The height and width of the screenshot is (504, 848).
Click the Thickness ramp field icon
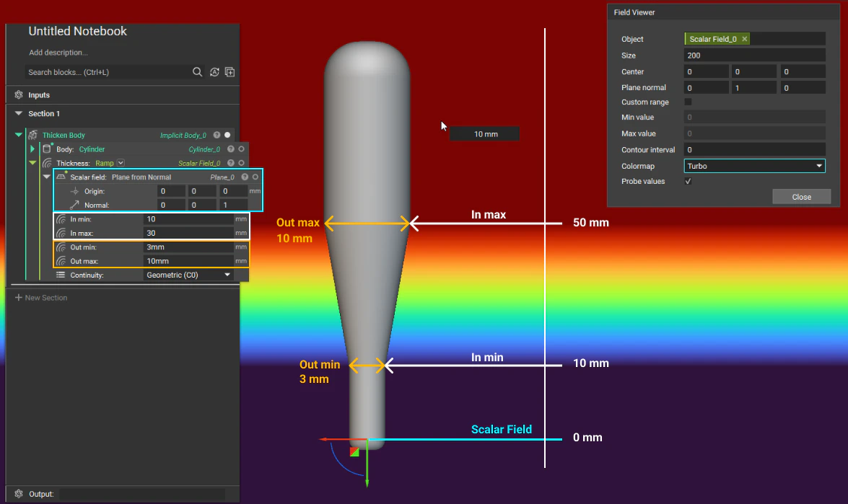(47, 163)
